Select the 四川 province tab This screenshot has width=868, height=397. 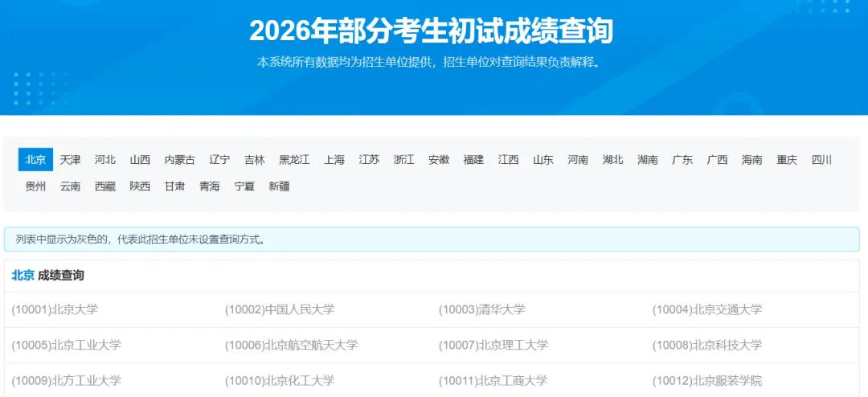click(x=822, y=160)
